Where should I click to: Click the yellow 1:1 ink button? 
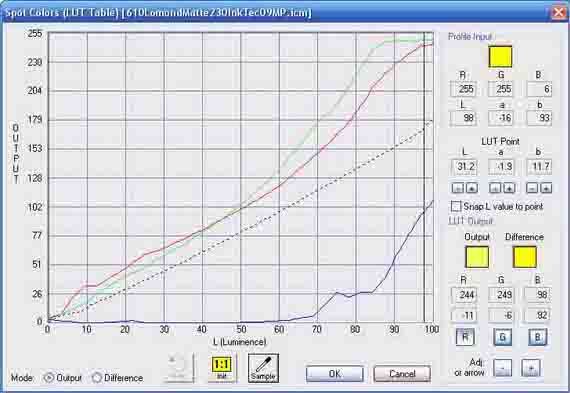click(x=221, y=368)
